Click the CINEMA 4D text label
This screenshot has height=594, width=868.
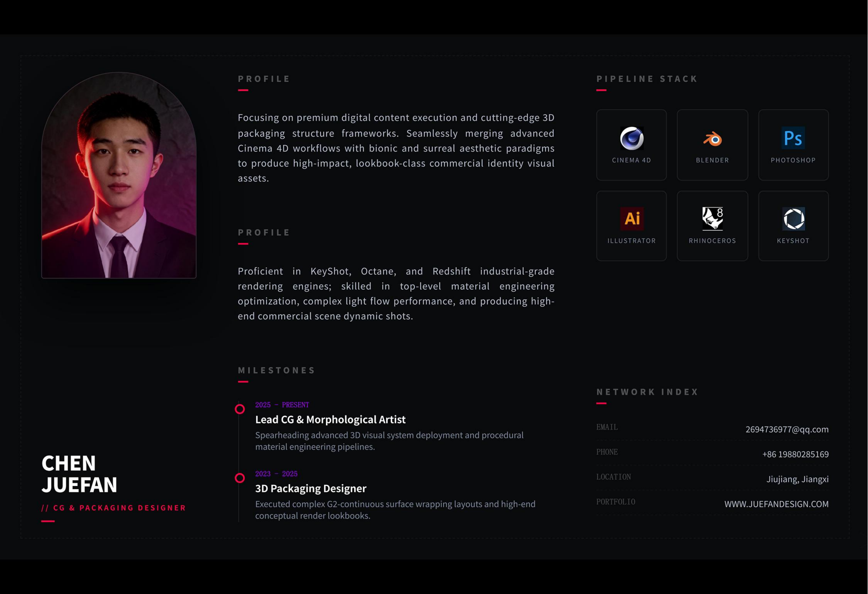[x=632, y=160]
